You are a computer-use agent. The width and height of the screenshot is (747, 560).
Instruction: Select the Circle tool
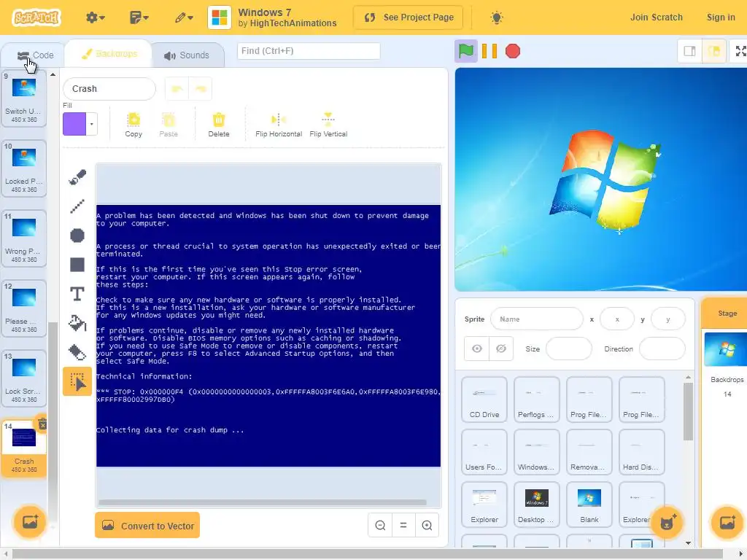pyautogui.click(x=77, y=236)
